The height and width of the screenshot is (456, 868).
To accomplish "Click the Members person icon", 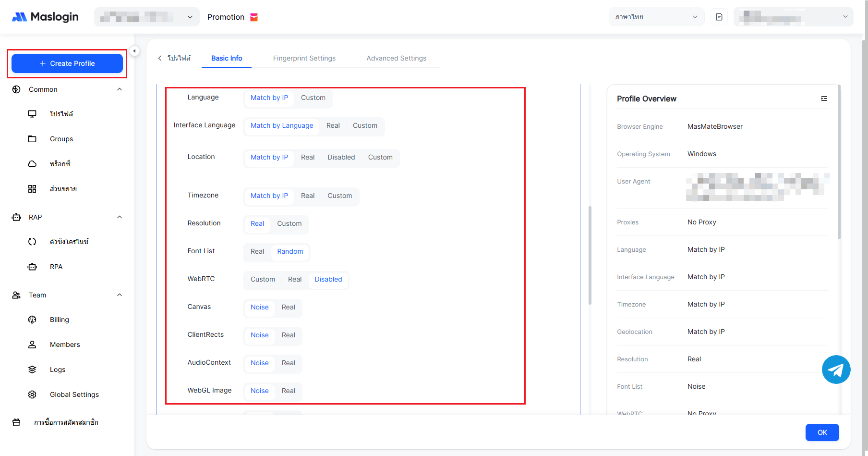I will (32, 345).
